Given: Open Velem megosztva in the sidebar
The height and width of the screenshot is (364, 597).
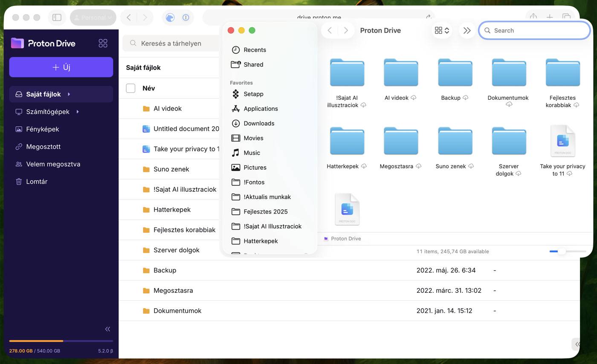Looking at the screenshot, I should click(x=61, y=164).
